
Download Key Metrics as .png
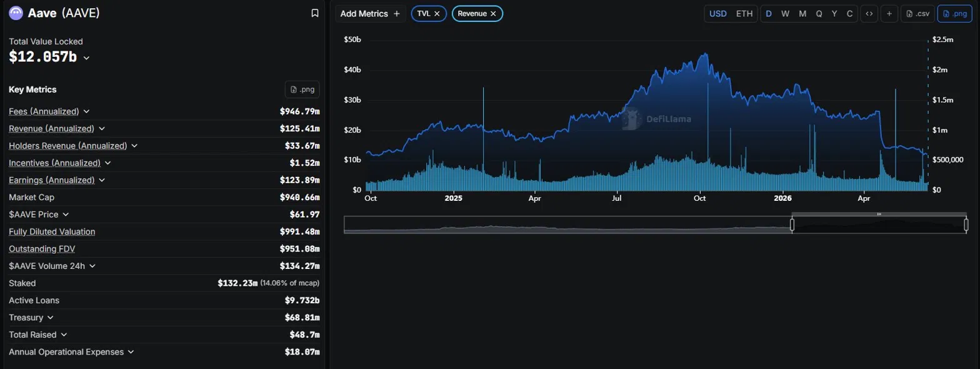click(302, 89)
